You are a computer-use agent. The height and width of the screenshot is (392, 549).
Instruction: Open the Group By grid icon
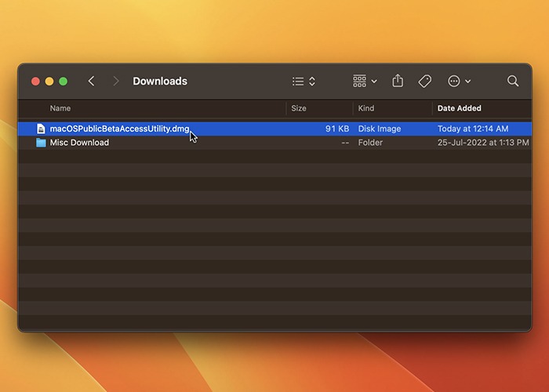click(359, 81)
